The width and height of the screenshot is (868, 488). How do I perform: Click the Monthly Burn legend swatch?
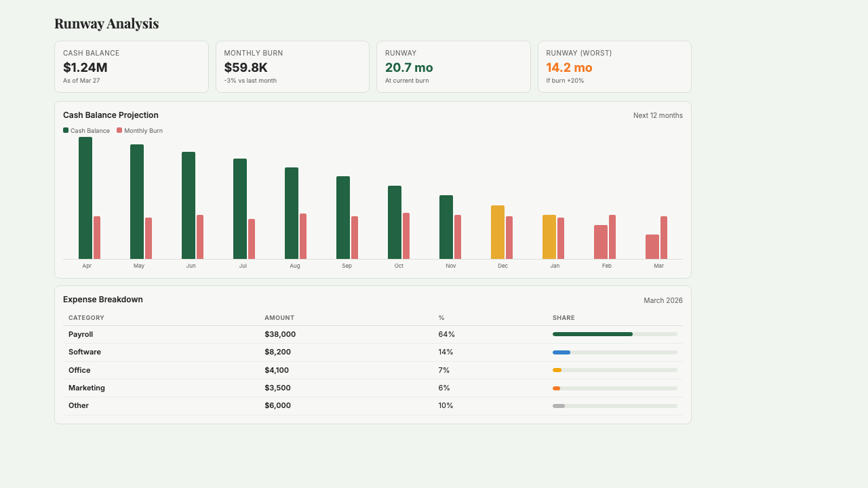119,130
